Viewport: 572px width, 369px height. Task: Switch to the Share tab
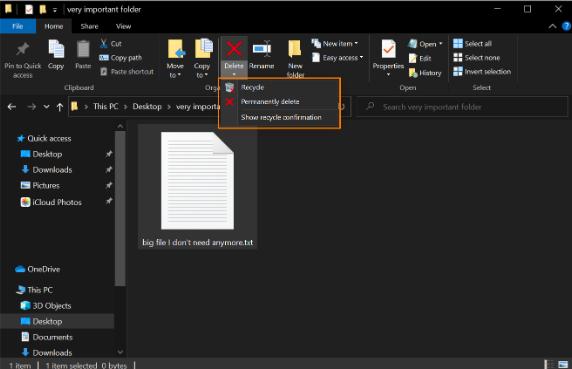[x=89, y=26]
